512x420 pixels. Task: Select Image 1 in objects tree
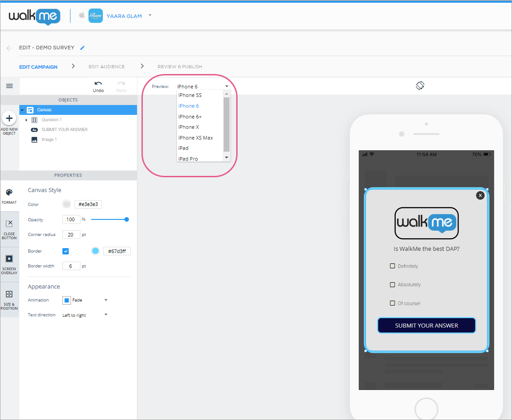(x=49, y=140)
